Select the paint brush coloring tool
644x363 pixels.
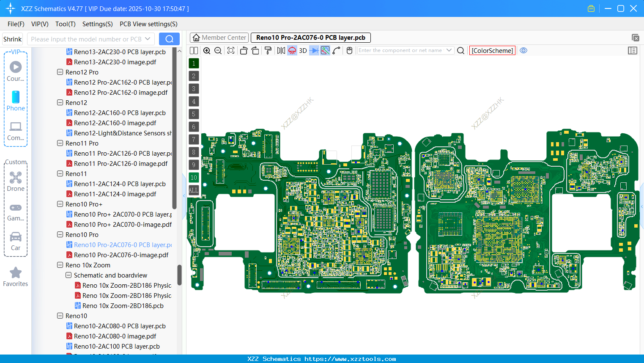tap(268, 50)
